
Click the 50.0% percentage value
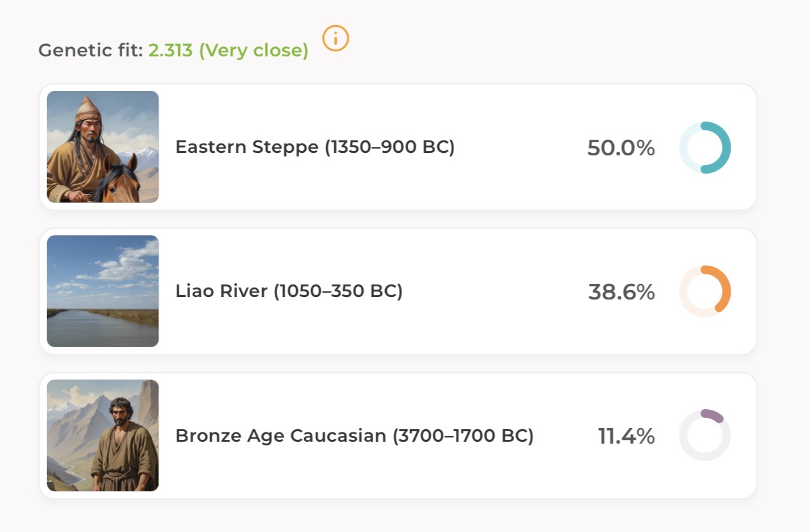(x=621, y=148)
